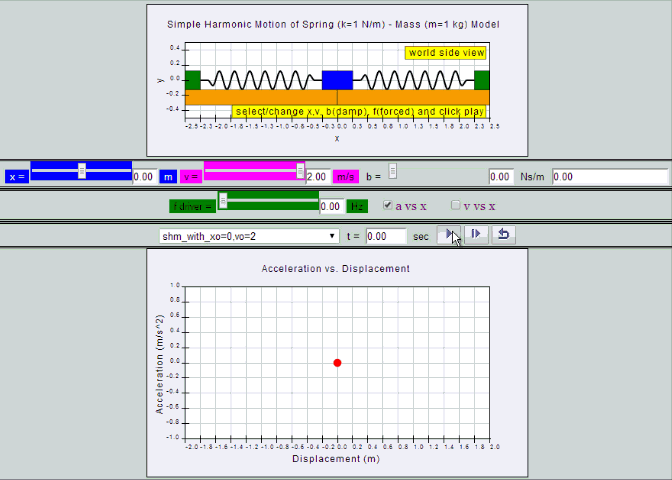Click the time t field in seconds
The height and width of the screenshot is (480, 672).
click(x=386, y=236)
